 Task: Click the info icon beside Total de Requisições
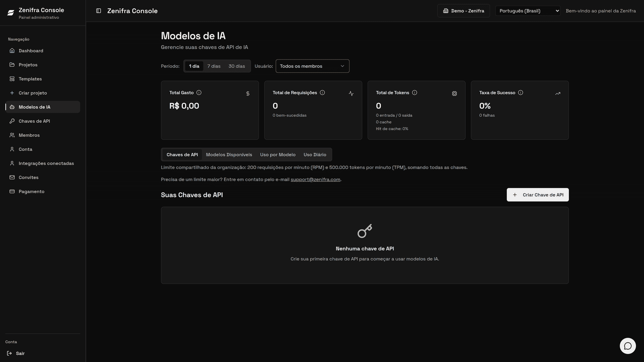(322, 93)
